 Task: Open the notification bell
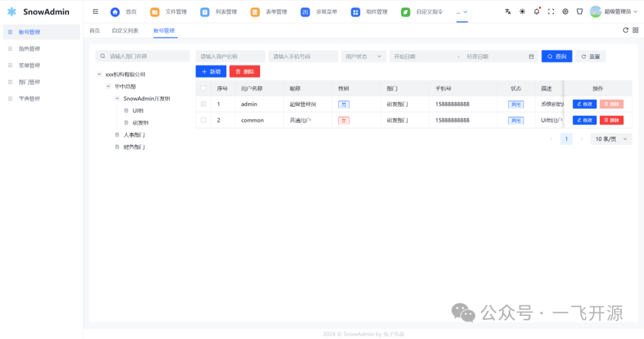coord(537,11)
